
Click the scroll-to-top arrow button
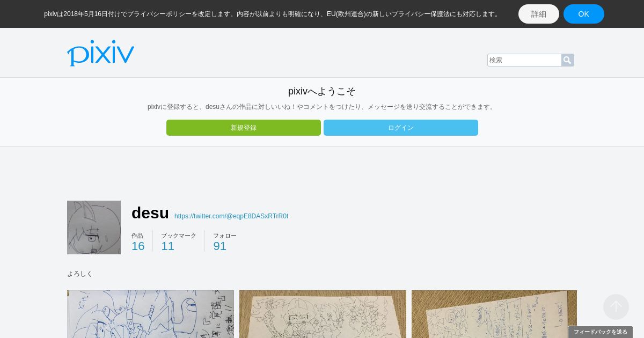pos(616,307)
